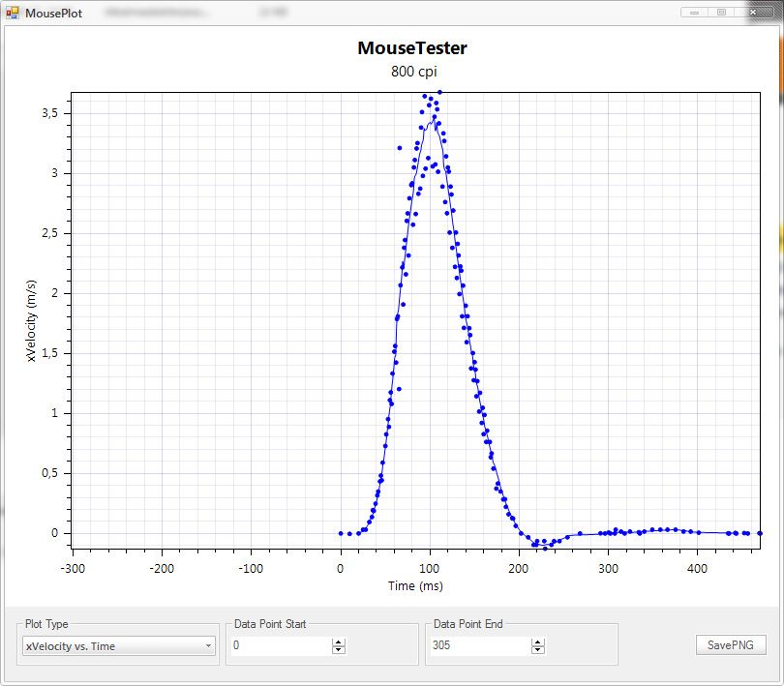Click the xVelocity (m/s) axis label
Image resolution: width=784 pixels, height=686 pixels.
pos(31,320)
